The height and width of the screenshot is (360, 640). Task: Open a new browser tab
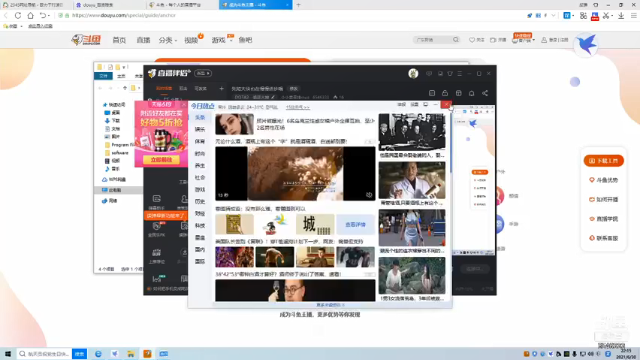coord(298,5)
